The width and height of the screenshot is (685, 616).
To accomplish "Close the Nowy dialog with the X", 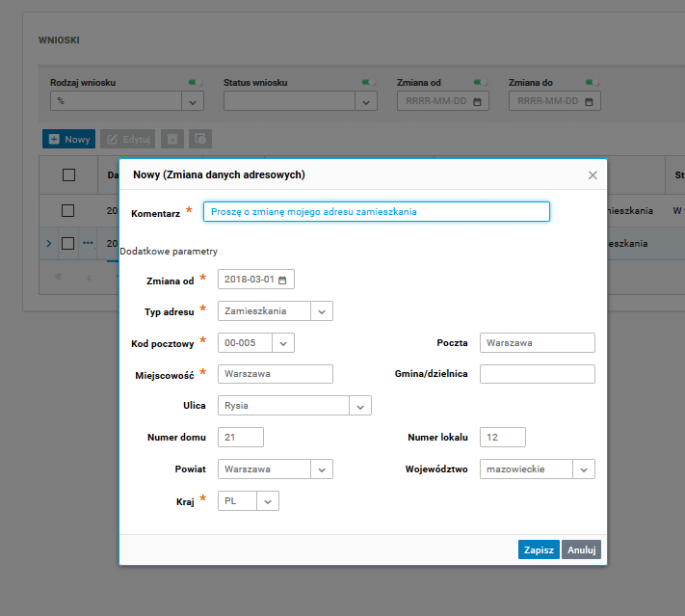I will click(x=593, y=175).
